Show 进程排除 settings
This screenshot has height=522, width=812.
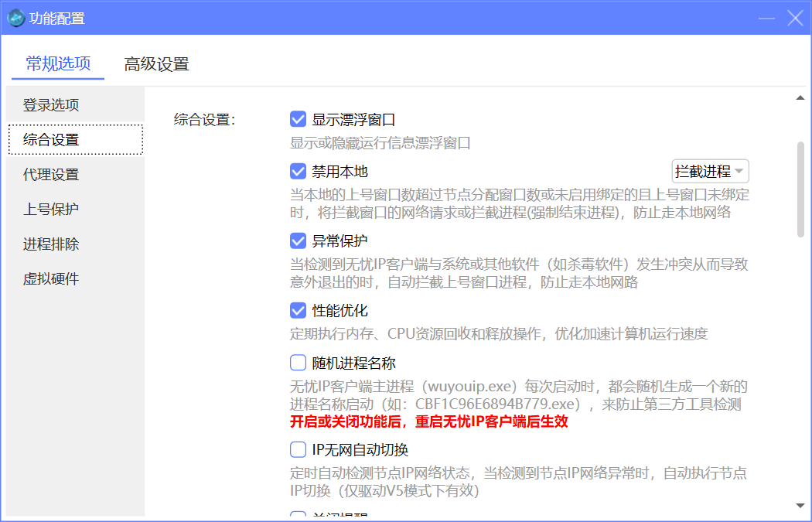click(51, 244)
